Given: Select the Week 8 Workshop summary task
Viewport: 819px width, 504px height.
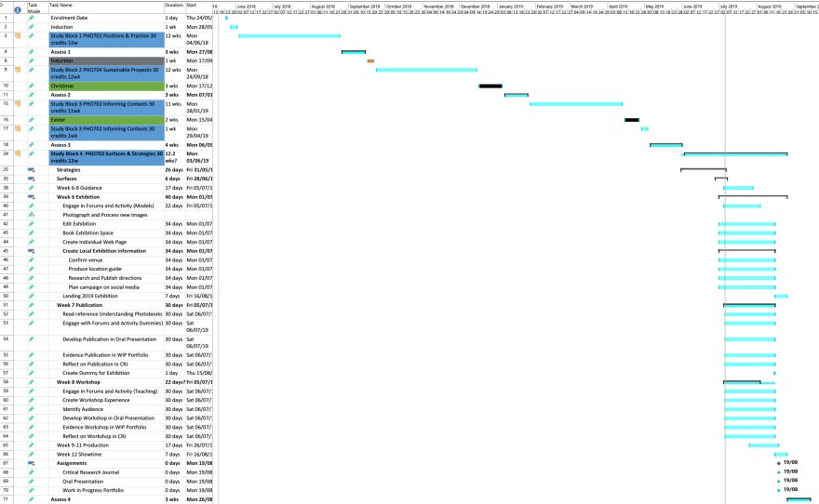Looking at the screenshot, I should pyautogui.click(x=78, y=382).
